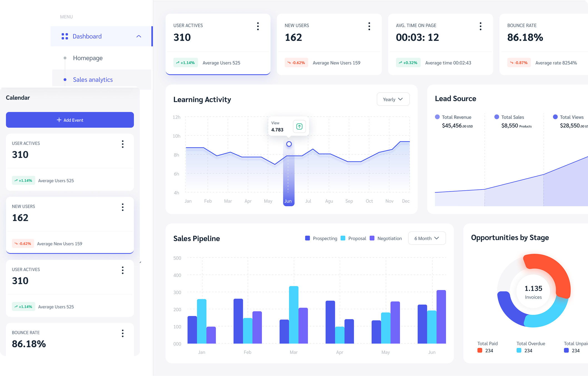Click the green upload arrow icon in the View tooltip

[299, 127]
